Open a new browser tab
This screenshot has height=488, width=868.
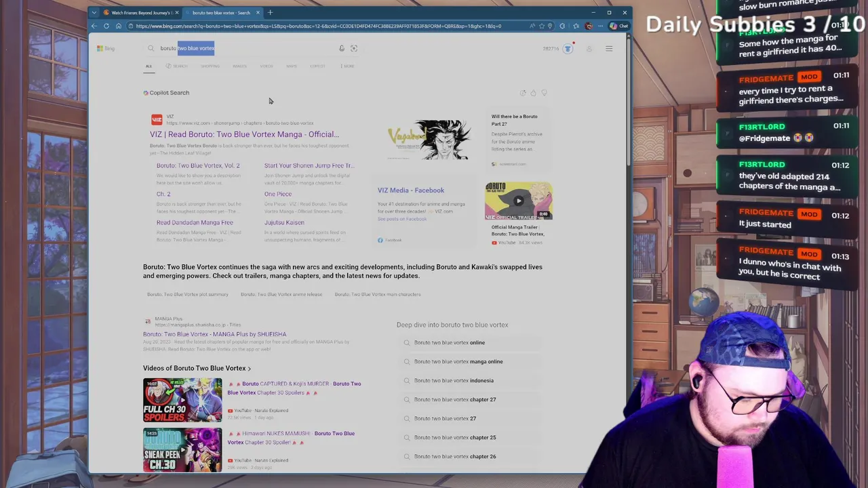pos(270,12)
